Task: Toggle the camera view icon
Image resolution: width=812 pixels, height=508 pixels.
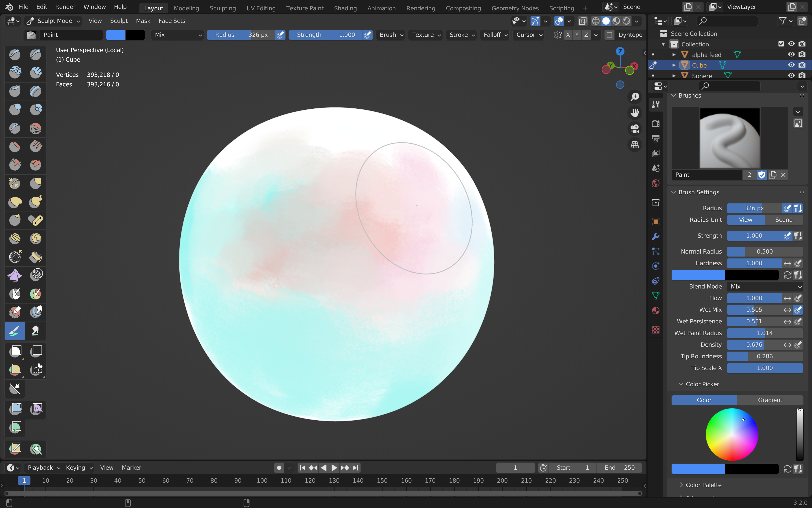Action: tap(635, 129)
